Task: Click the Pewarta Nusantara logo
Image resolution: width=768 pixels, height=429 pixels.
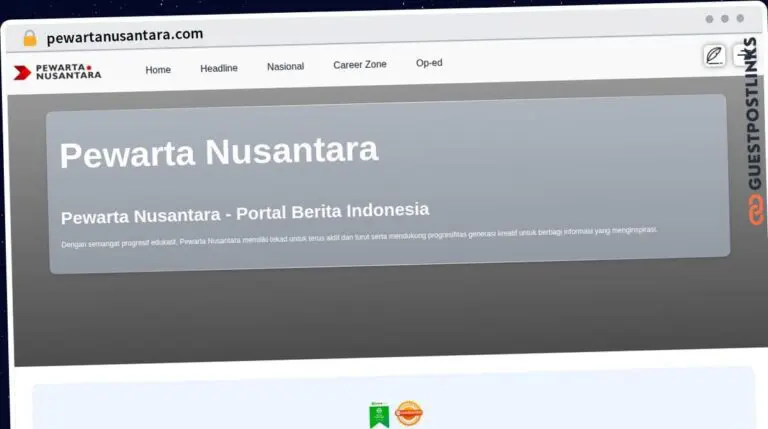Action: point(57,71)
